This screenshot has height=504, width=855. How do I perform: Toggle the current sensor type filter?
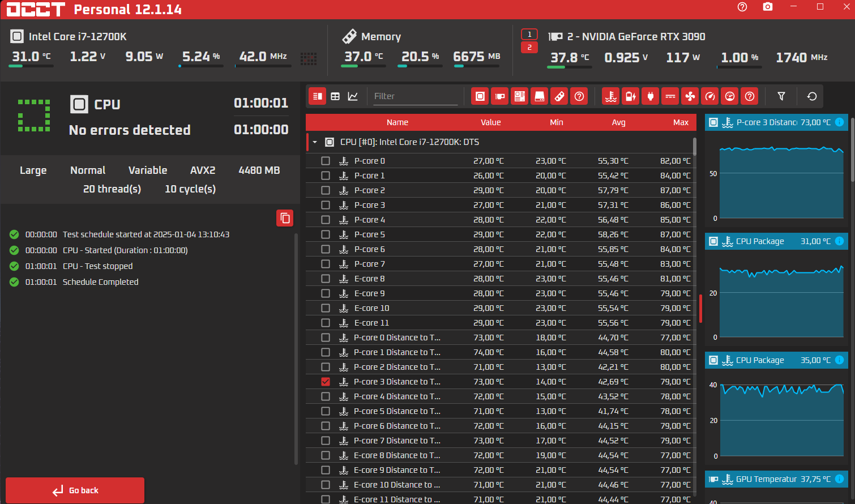coord(670,96)
